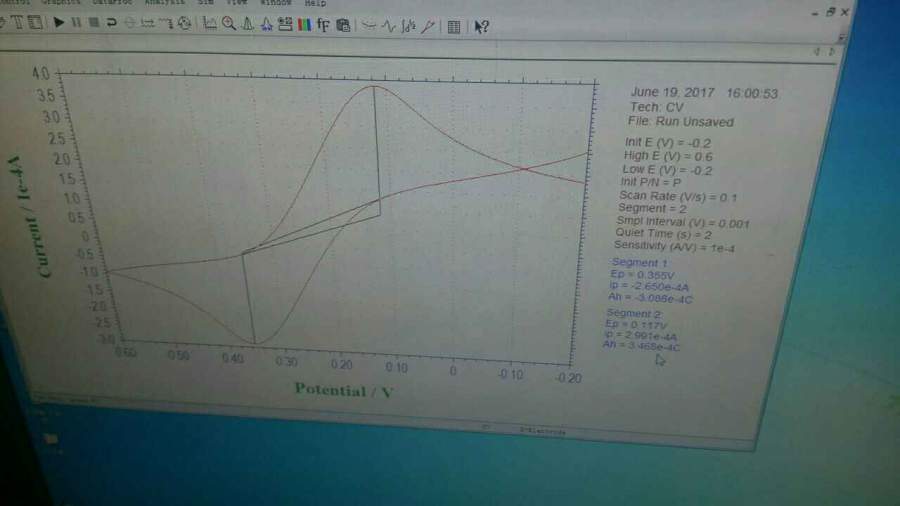Click the faded stepped-line toolbar icon
Viewport: 900px width, 506px height.
point(166,23)
